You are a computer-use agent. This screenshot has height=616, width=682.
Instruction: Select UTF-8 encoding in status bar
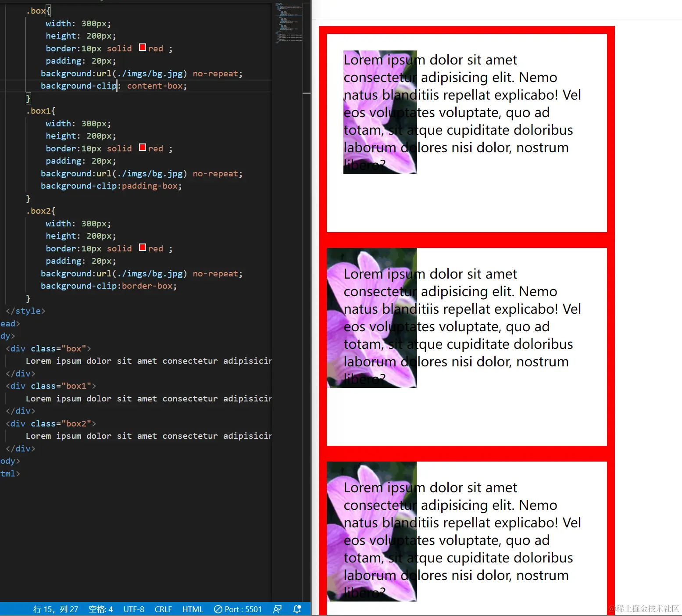point(134,609)
